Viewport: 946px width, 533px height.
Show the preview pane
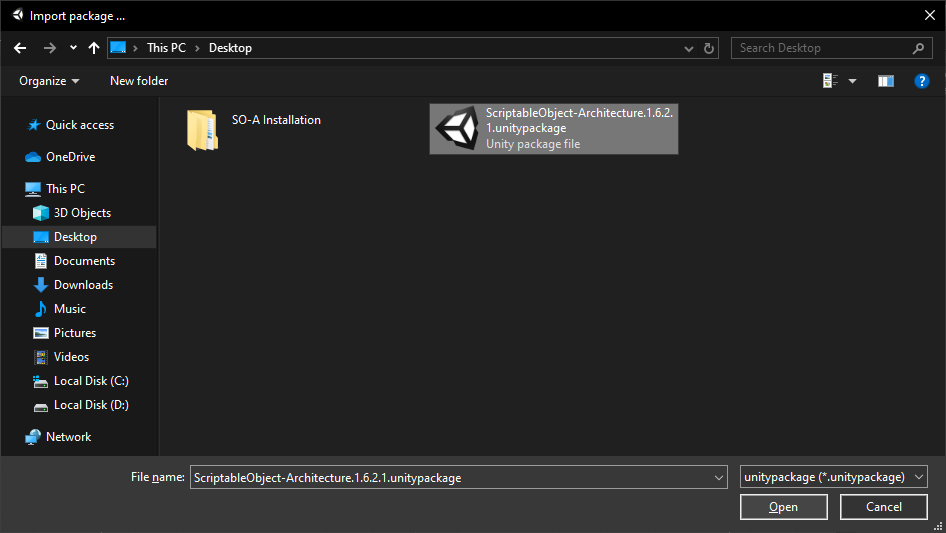(886, 81)
